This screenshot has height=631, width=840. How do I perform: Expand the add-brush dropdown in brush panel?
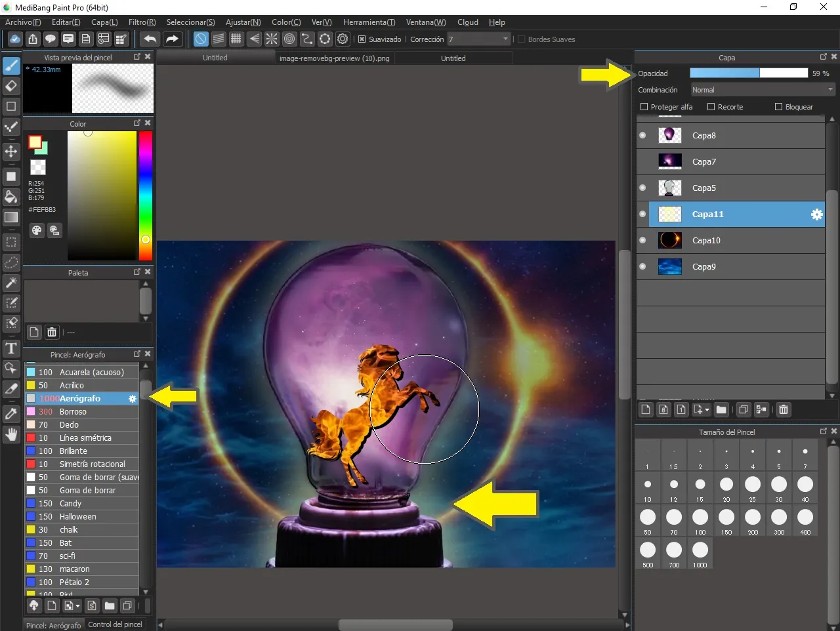tap(77, 606)
